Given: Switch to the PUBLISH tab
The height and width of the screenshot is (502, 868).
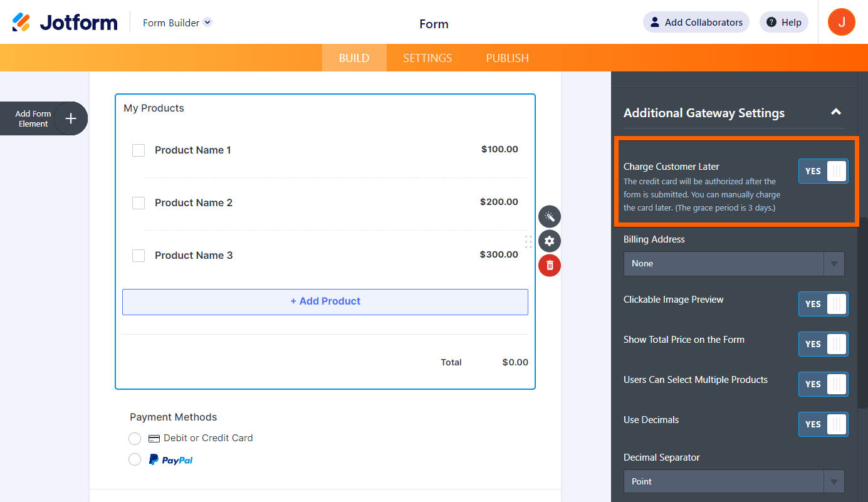Looking at the screenshot, I should click(x=508, y=58).
